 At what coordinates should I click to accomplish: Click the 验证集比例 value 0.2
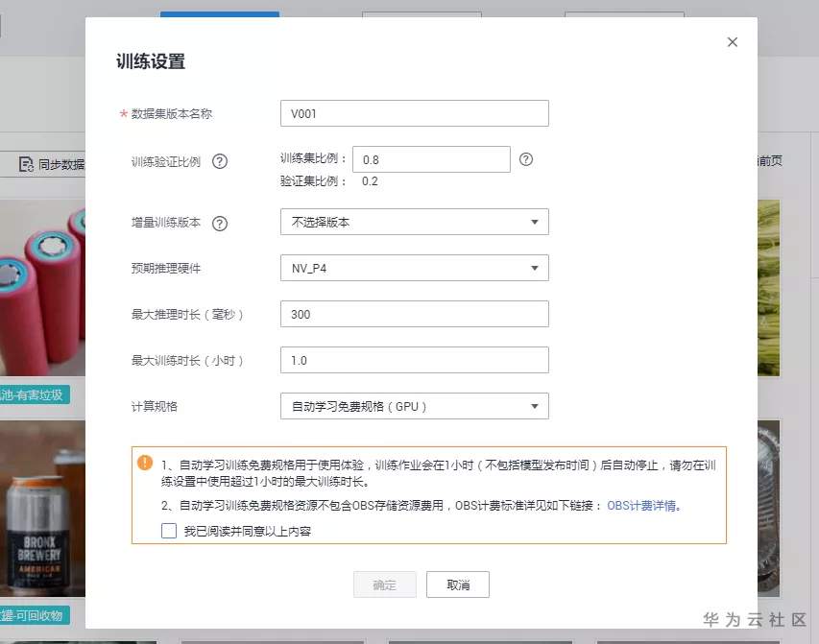[370, 181]
